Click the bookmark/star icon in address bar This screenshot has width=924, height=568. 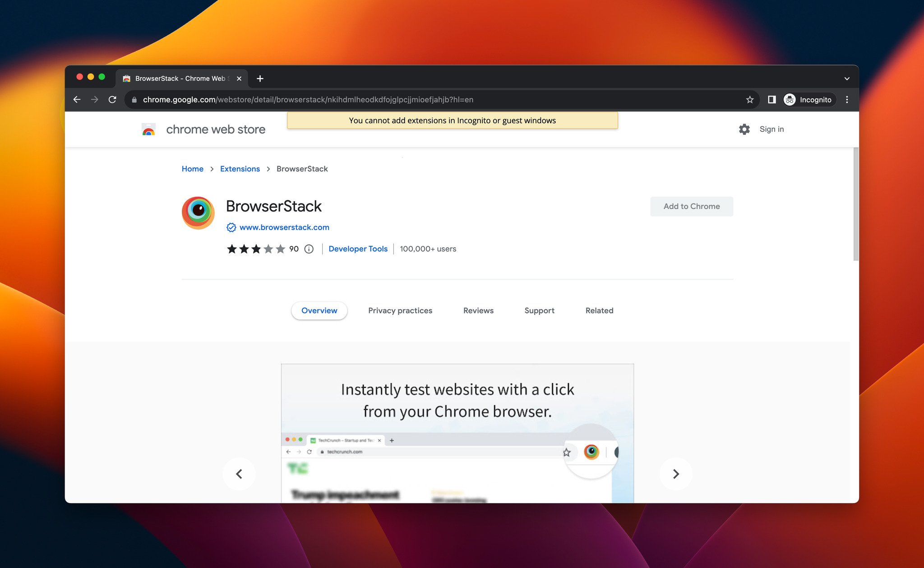tap(749, 100)
